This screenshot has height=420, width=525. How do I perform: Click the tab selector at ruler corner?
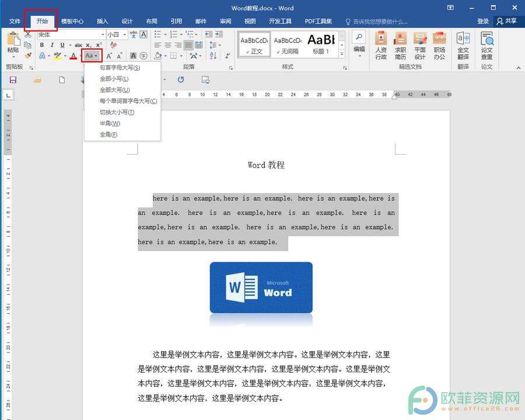[8, 96]
